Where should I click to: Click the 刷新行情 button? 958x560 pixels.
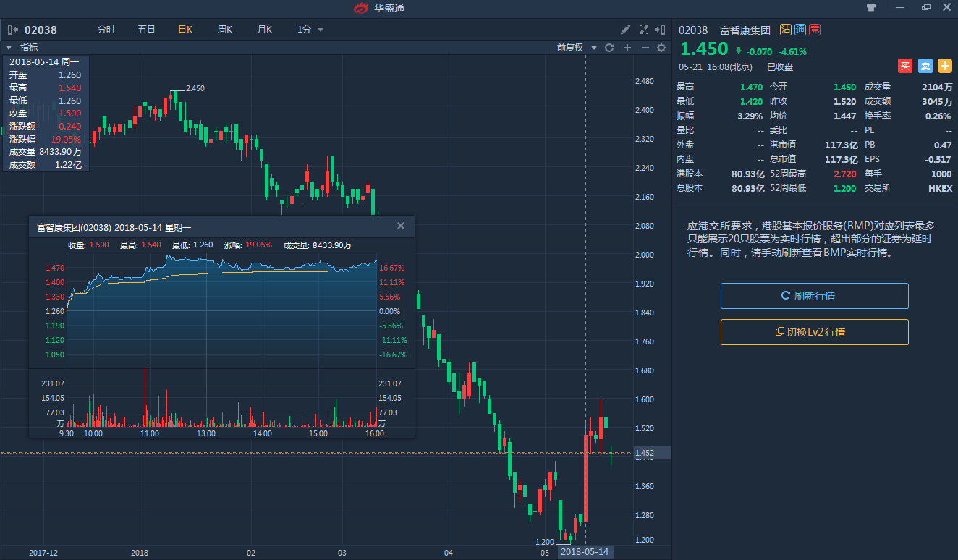(814, 296)
